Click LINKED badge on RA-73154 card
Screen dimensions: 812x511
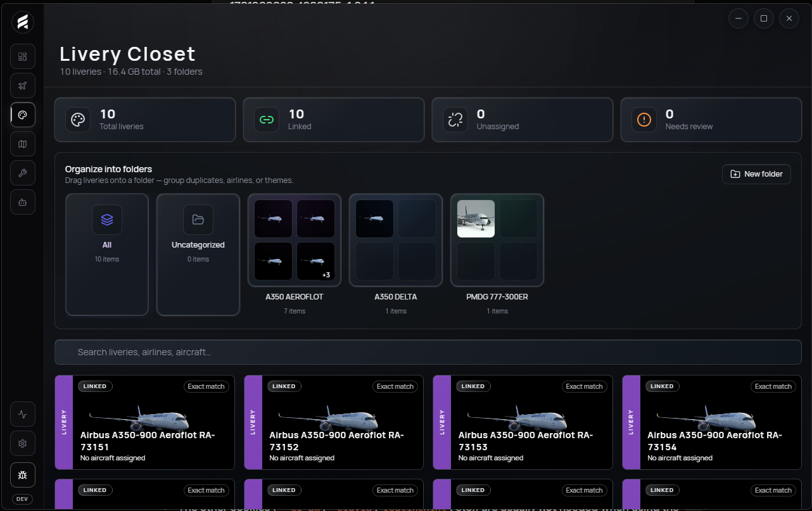coord(662,386)
